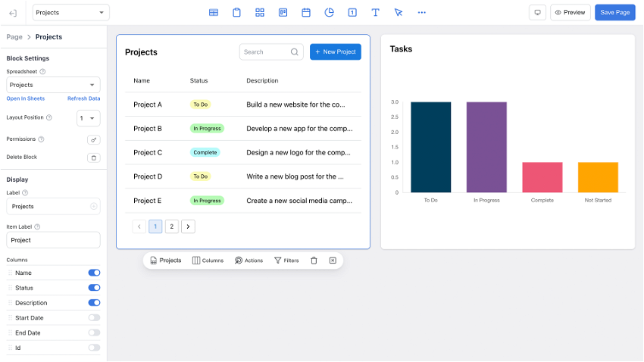
Task: Click the kanban board icon in toolbar
Action: 283,13
